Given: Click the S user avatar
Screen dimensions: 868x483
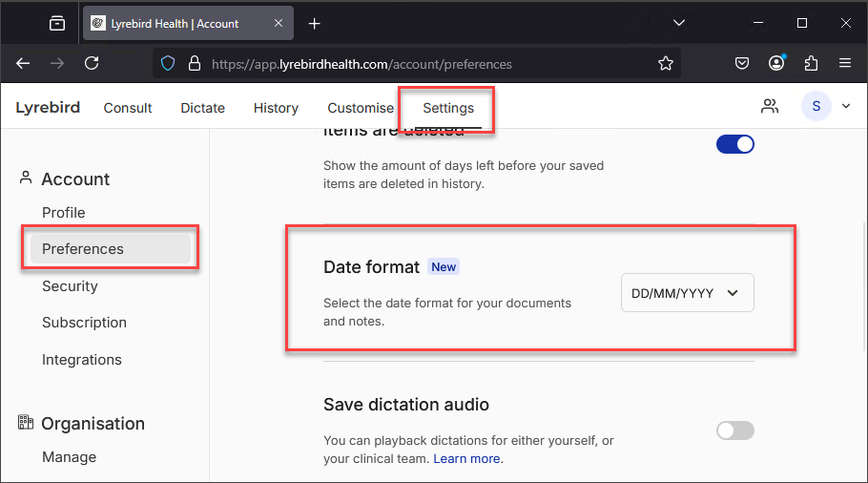Looking at the screenshot, I should [x=816, y=106].
